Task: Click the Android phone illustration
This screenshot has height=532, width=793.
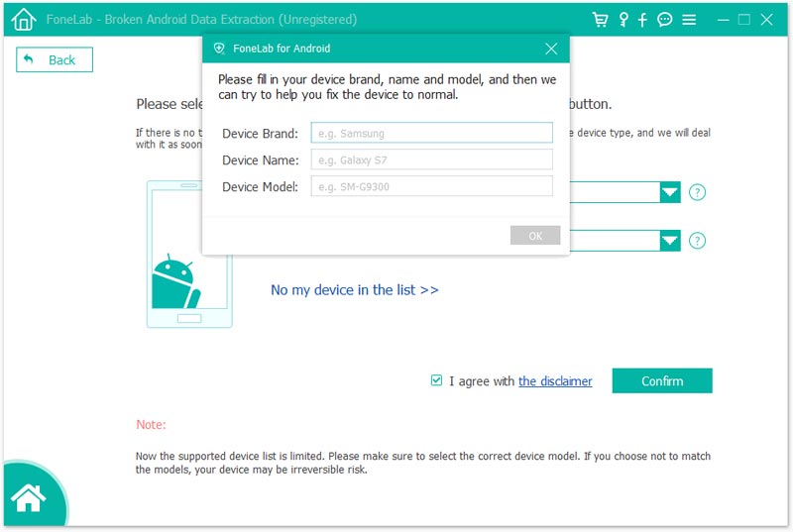Action: [189, 255]
